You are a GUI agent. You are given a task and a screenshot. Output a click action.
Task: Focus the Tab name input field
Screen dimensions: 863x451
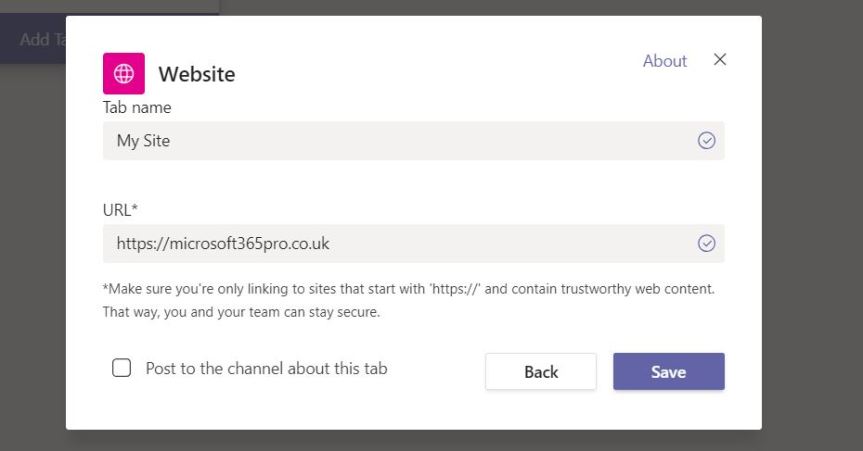[x=400, y=141]
